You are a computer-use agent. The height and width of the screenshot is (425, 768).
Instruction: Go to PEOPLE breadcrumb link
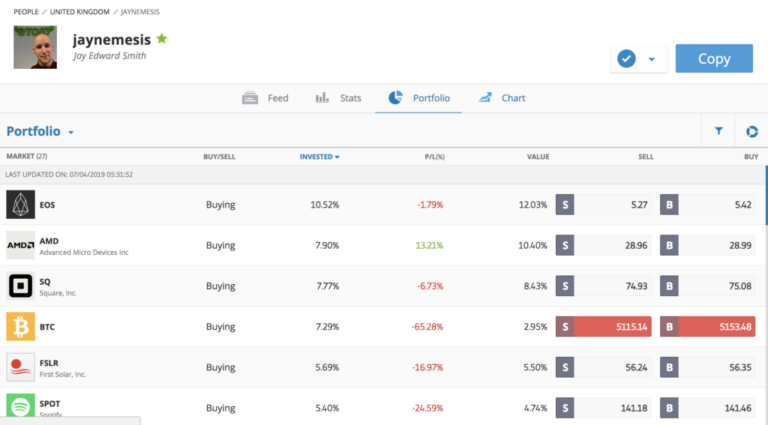(x=26, y=12)
